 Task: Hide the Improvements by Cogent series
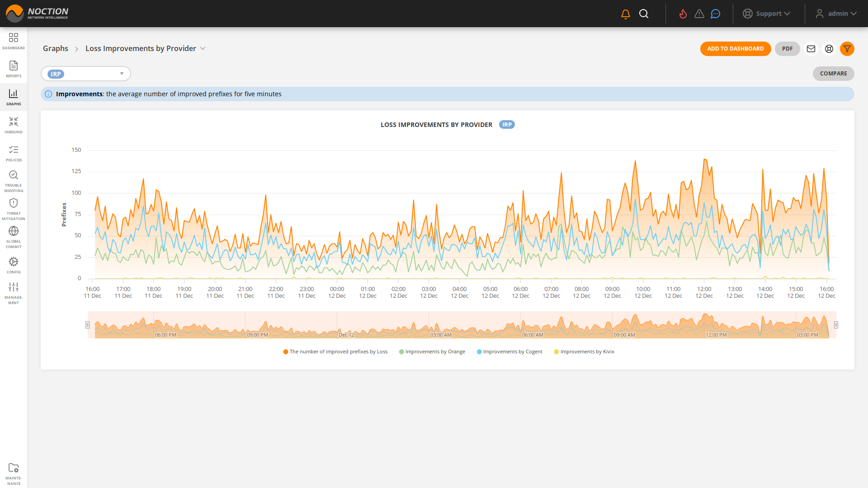click(x=509, y=352)
